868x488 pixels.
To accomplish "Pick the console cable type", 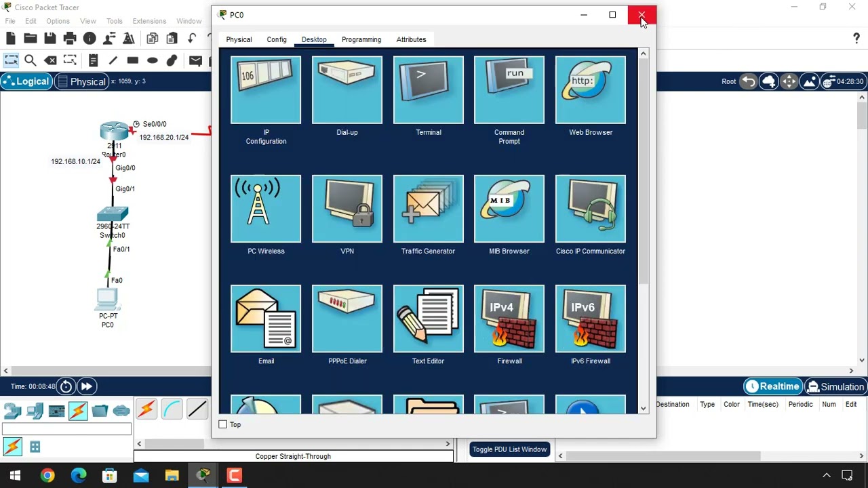I will [x=172, y=409].
